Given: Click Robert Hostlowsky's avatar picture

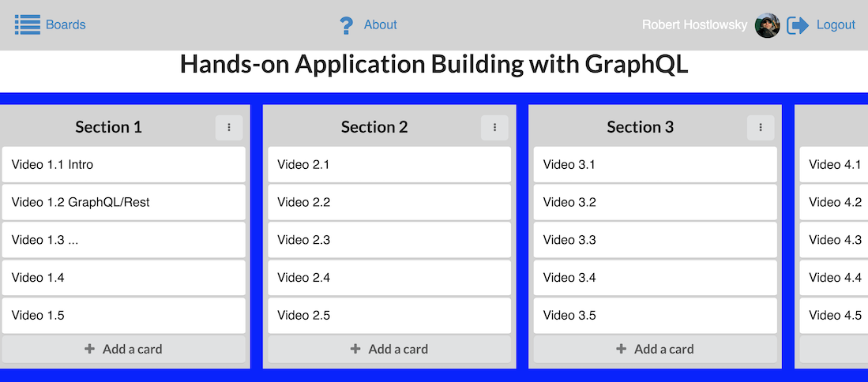Looking at the screenshot, I should [x=768, y=25].
